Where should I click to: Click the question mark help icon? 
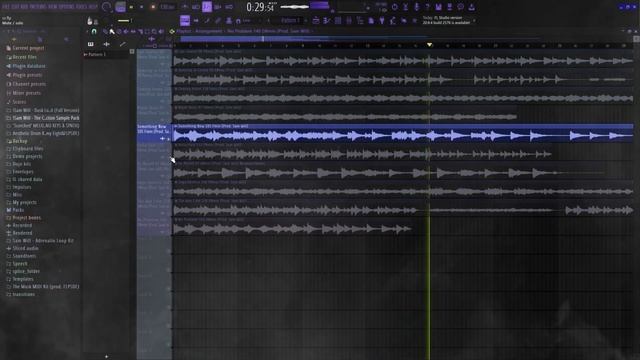427,7
